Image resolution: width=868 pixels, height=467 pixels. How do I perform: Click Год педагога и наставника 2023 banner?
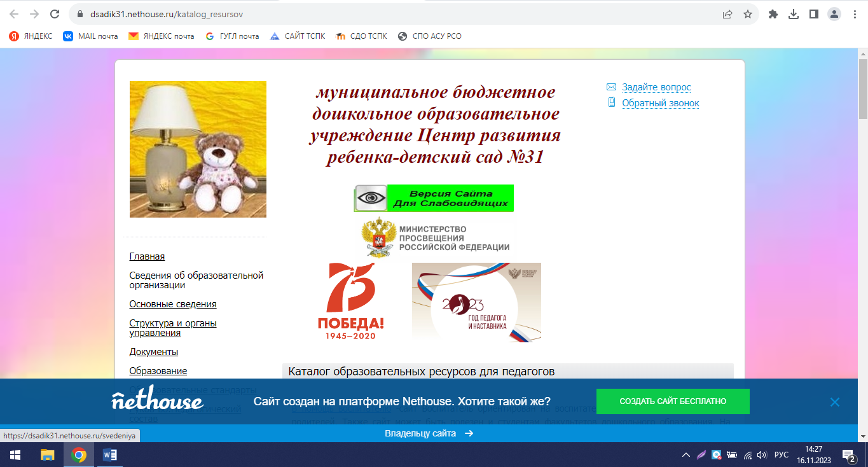(476, 302)
